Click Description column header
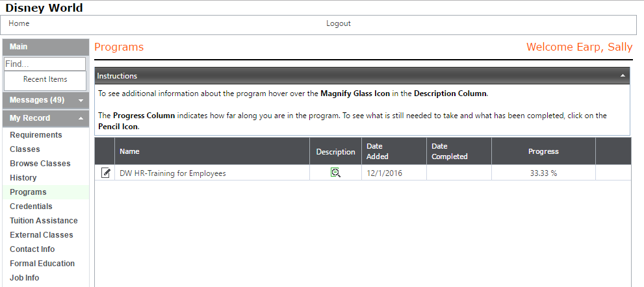 click(x=335, y=152)
